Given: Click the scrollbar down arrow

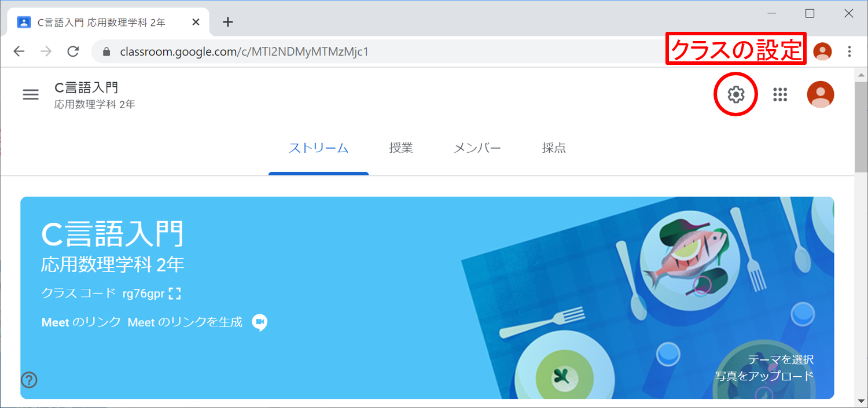Looking at the screenshot, I should click(x=861, y=401).
